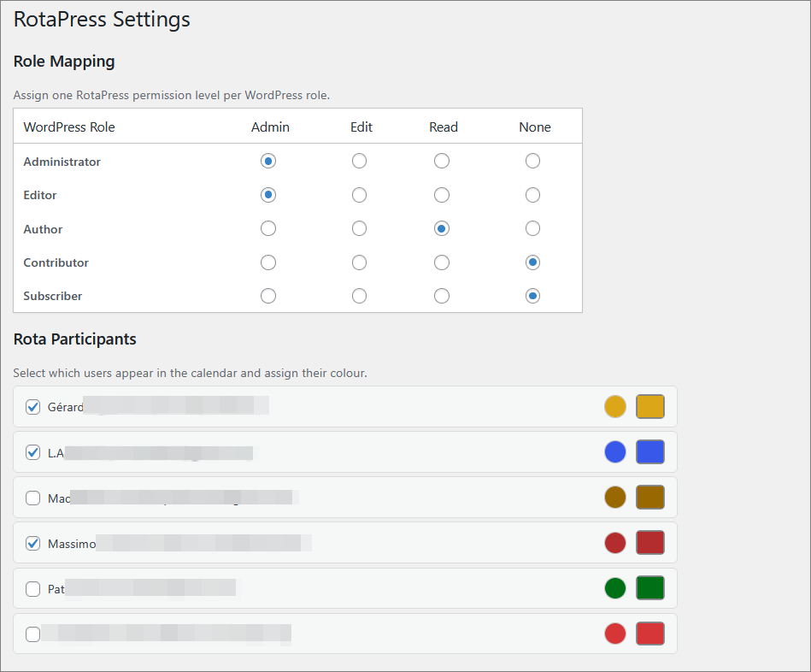
Task: Select None permission for Contributor role
Action: pos(532,262)
